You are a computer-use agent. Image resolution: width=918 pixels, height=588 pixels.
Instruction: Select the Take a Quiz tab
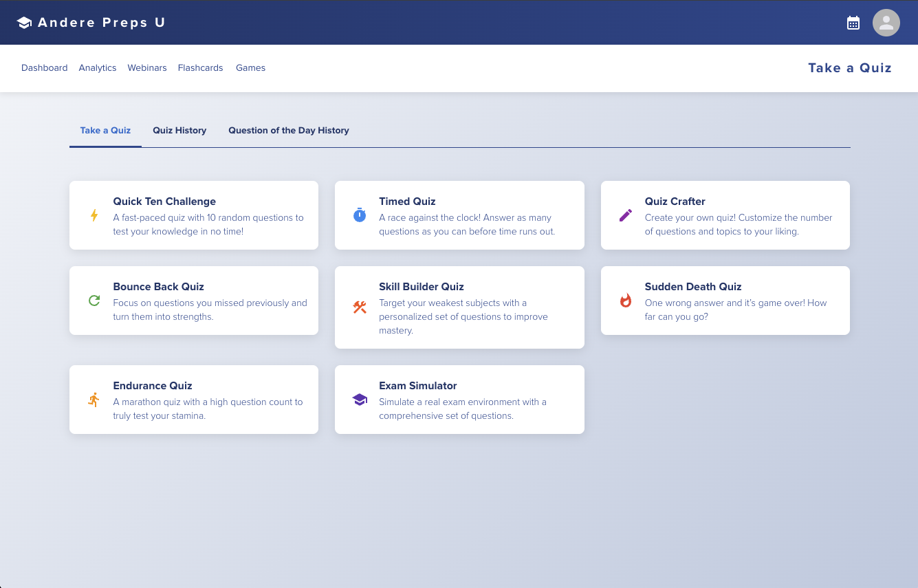point(105,131)
